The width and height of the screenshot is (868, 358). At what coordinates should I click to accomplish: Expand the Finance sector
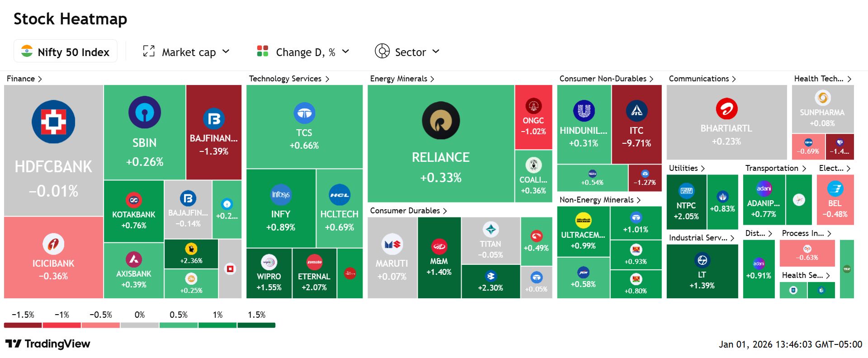pyautogui.click(x=24, y=79)
